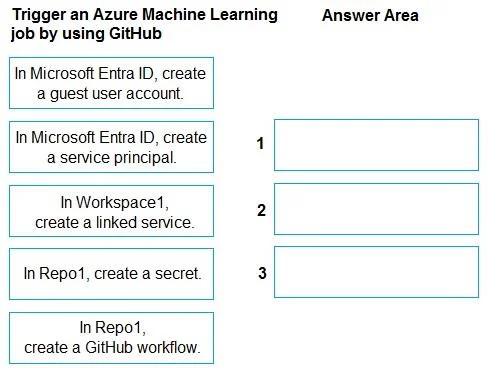Viewport: 488px width, 370px height.
Task: Click the empty answer slot numbered 1
Action: pos(376,145)
